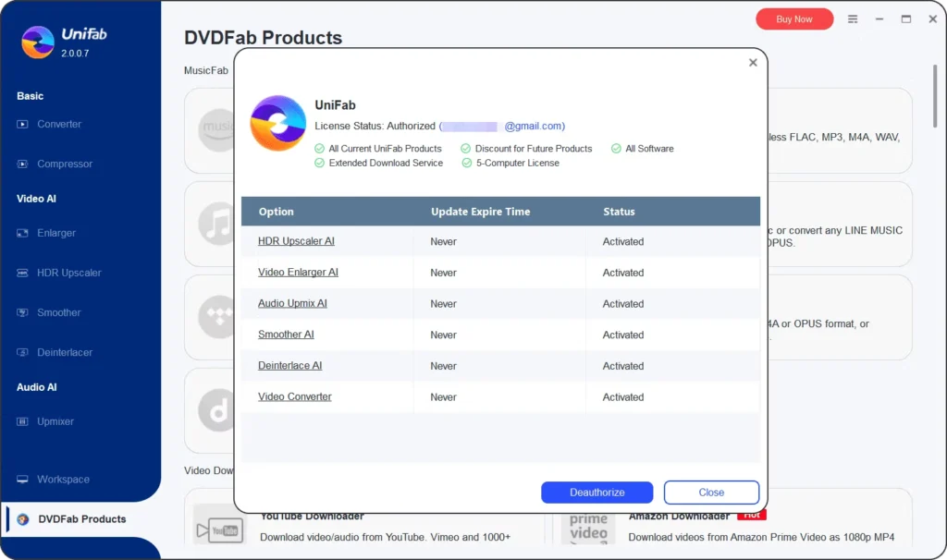Screen dimensions: 947x560
Task: Click the UniFab logo in dialog
Action: click(x=278, y=123)
